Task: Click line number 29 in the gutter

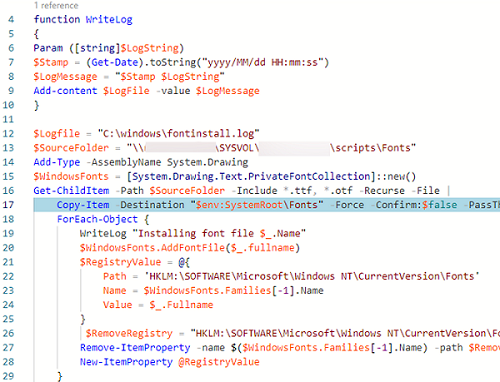Action: (8, 376)
